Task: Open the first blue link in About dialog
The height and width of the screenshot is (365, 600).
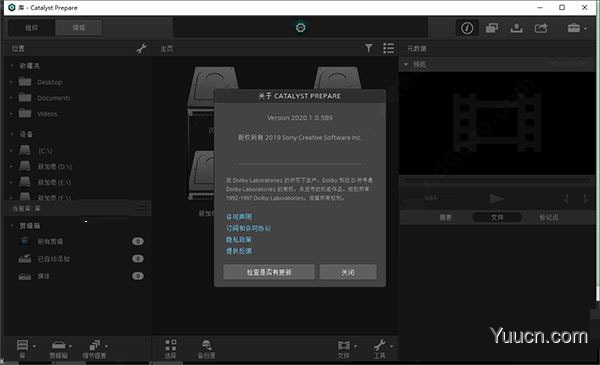Action: click(239, 217)
